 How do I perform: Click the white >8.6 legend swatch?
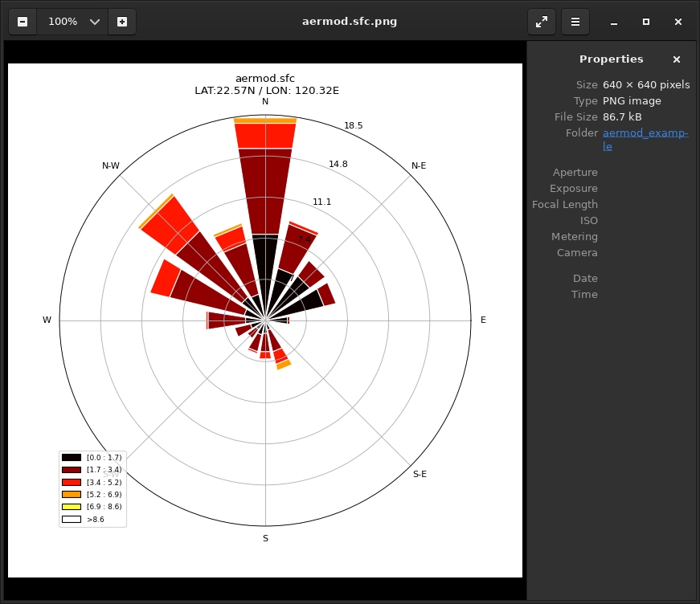click(72, 520)
